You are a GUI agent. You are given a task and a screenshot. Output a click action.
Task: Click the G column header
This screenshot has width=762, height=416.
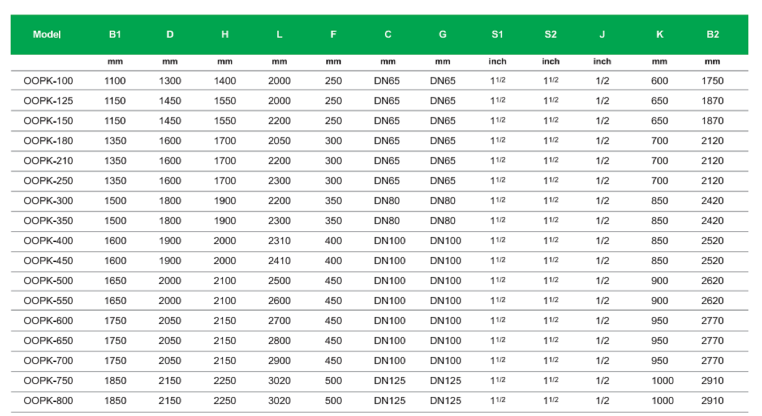coord(442,35)
